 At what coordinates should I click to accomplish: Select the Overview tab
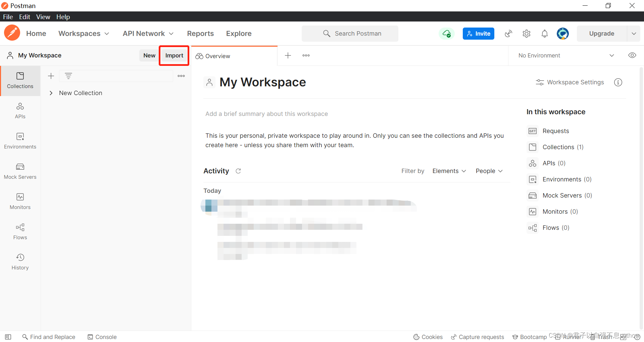coord(234,56)
